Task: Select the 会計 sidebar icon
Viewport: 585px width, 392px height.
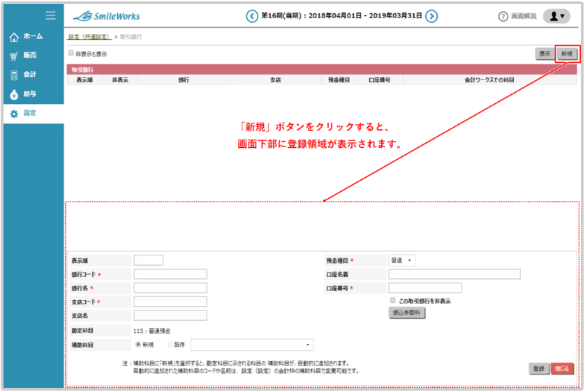Action: tap(14, 75)
